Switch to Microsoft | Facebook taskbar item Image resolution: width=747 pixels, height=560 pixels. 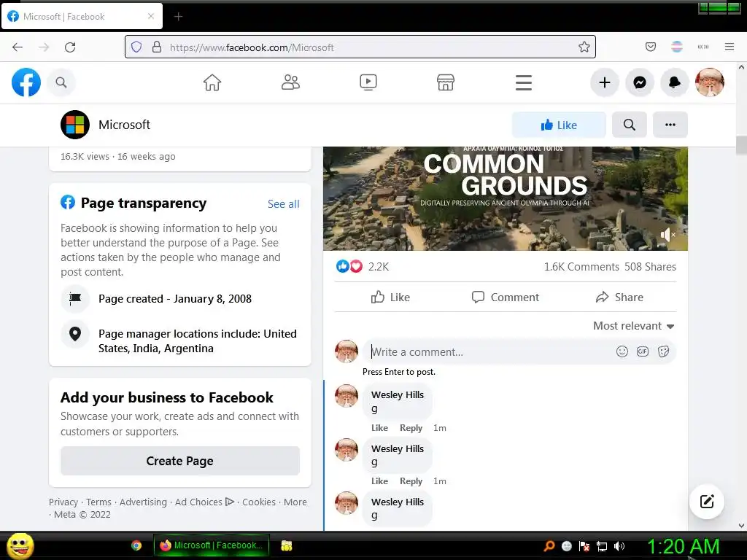click(x=212, y=545)
